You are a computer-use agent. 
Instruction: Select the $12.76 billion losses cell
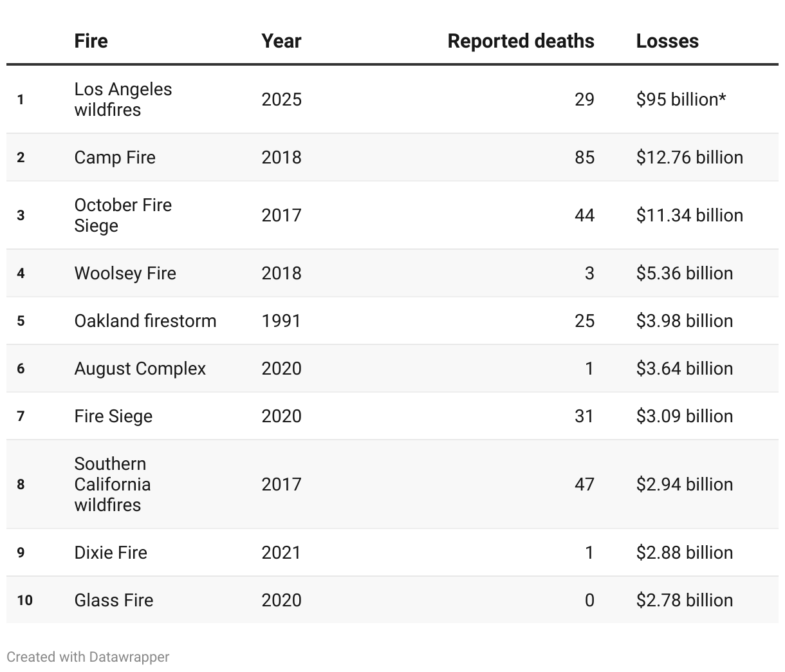click(x=689, y=158)
